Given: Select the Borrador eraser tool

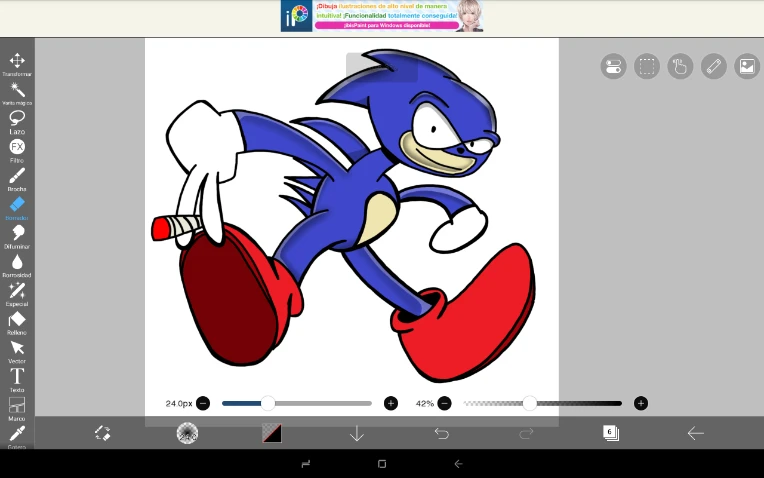Looking at the screenshot, I should coord(17,208).
